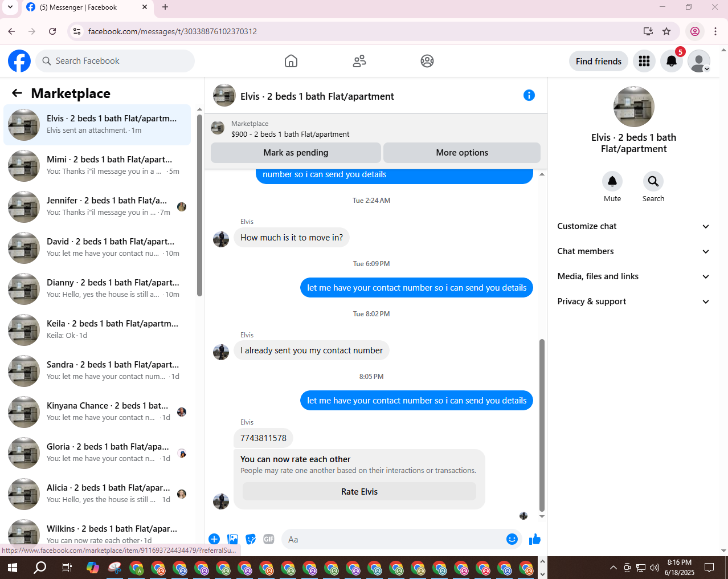Open Elvis conversation in chat list
This screenshot has width=728, height=579.
pyautogui.click(x=97, y=125)
